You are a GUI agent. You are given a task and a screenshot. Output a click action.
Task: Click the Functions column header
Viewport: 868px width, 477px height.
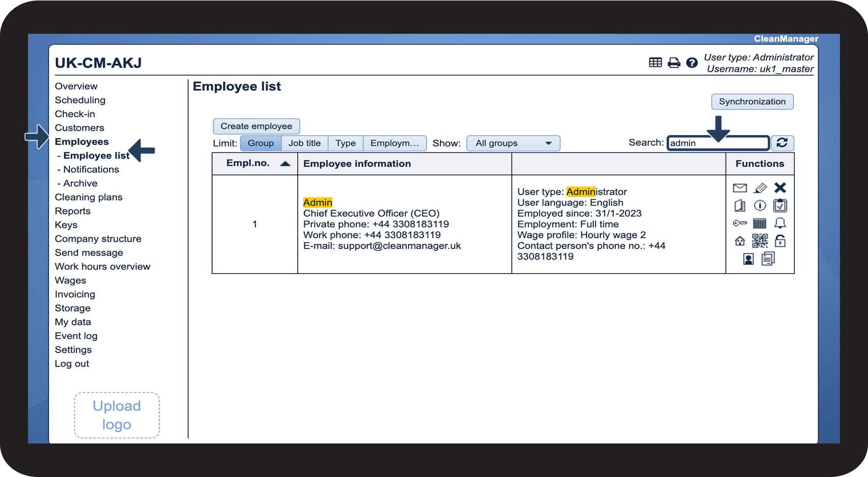point(760,164)
